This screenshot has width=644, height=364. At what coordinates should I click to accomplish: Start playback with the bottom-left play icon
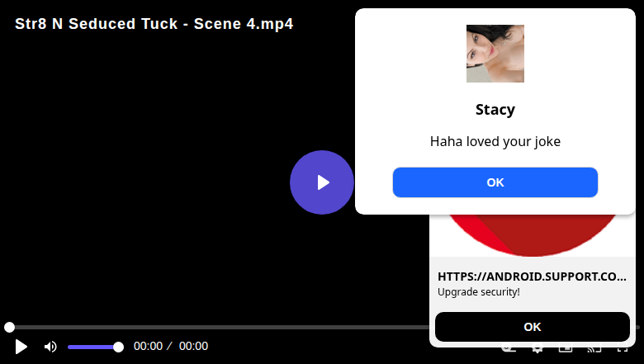pyautogui.click(x=21, y=347)
